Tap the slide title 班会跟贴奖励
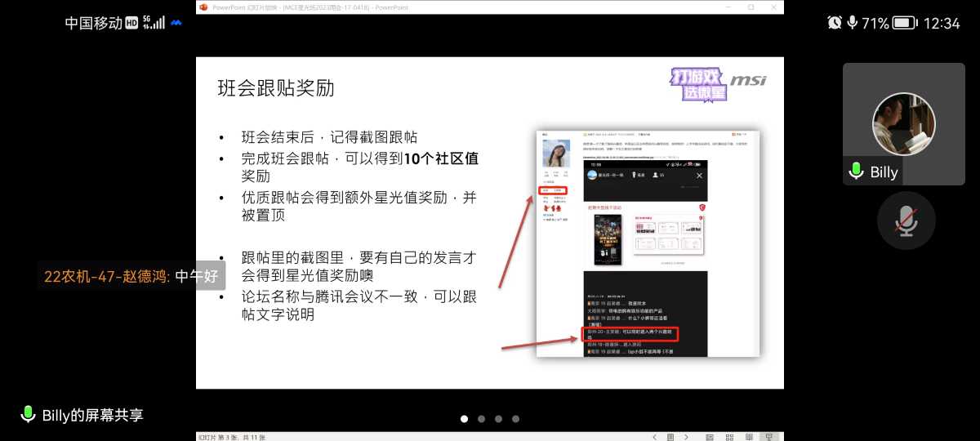The height and width of the screenshot is (441, 980). pyautogui.click(x=276, y=88)
